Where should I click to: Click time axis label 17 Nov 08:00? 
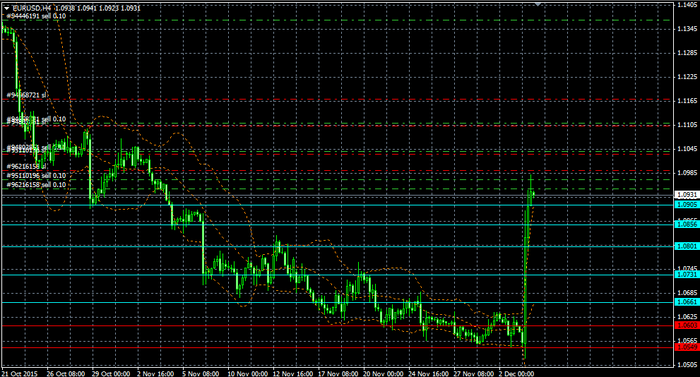[338, 373]
